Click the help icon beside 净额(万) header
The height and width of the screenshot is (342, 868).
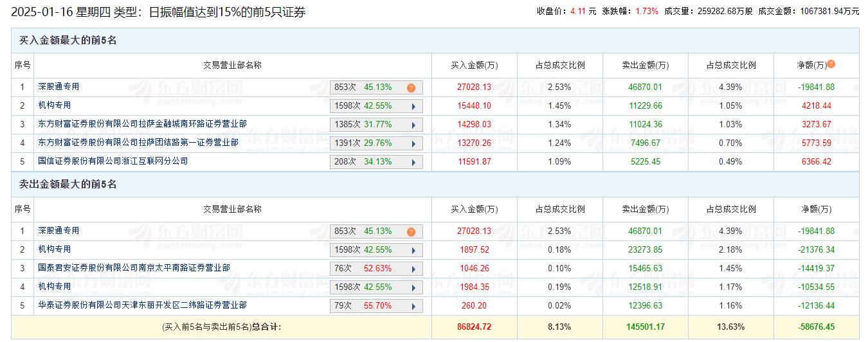click(831, 64)
